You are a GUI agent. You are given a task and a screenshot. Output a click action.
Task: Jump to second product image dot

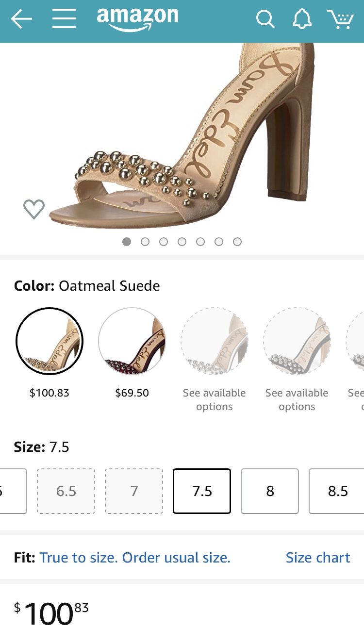pos(145,242)
